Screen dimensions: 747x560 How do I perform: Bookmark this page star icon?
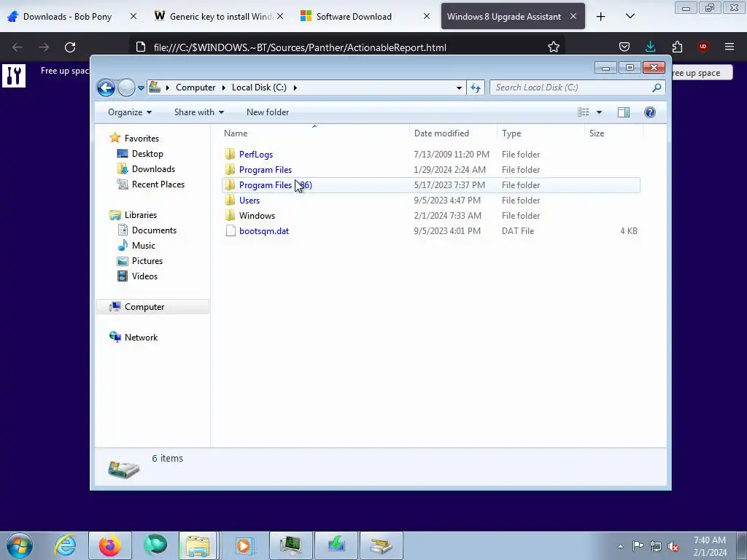pos(554,47)
